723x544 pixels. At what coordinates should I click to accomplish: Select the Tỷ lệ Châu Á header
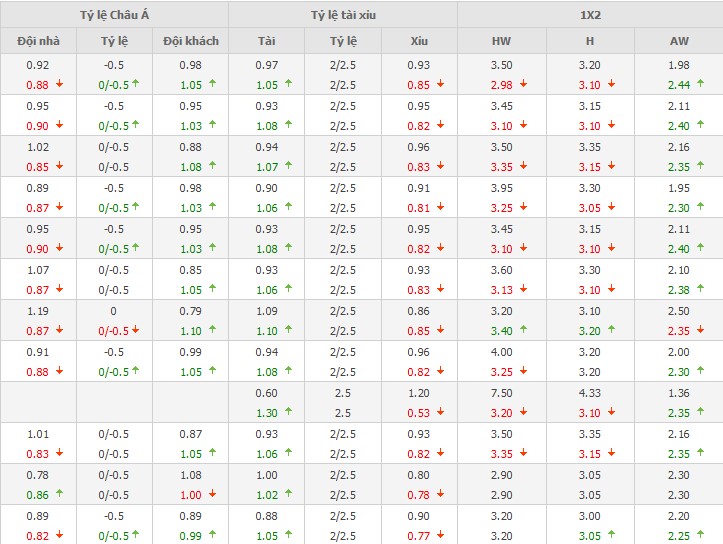pyautogui.click(x=114, y=15)
